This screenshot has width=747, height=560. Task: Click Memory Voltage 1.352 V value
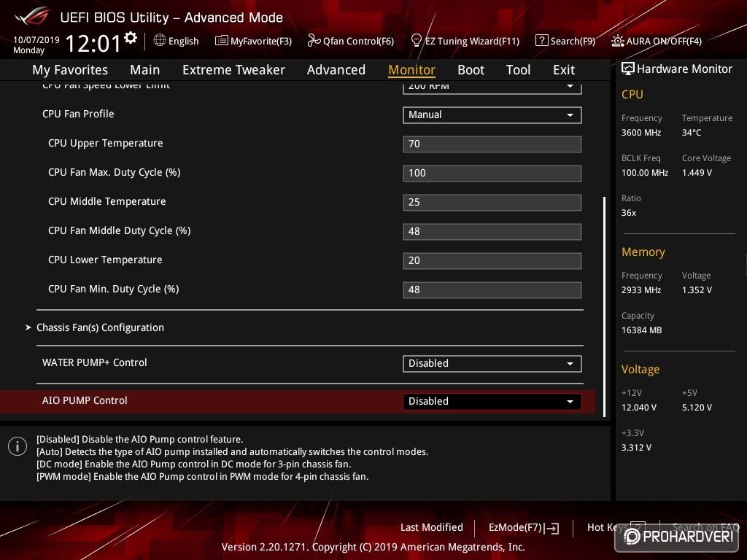pos(697,290)
